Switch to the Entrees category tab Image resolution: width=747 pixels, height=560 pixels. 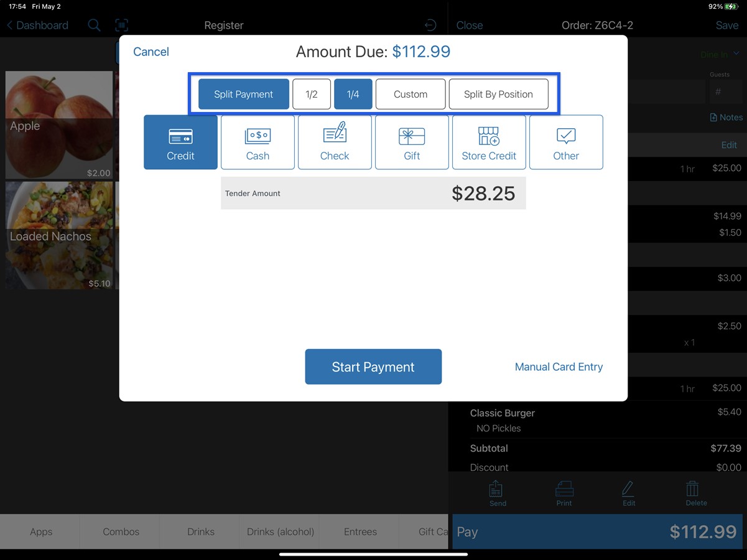pos(360,532)
